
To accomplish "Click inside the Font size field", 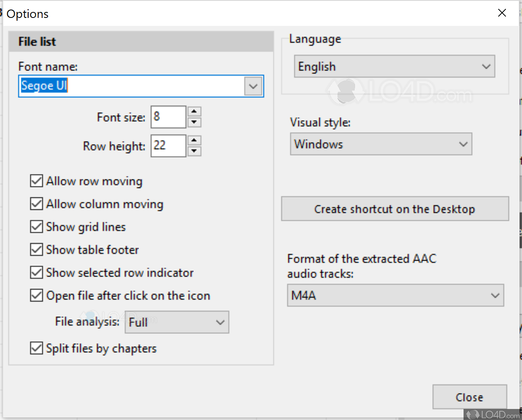I will click(x=168, y=117).
